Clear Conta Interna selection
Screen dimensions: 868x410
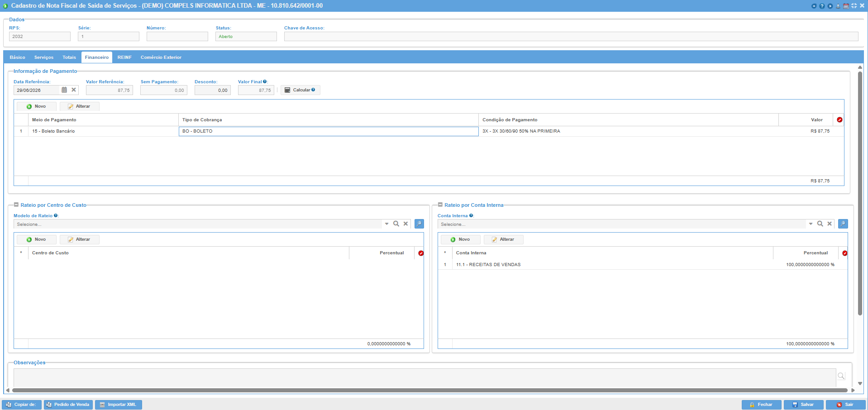[x=830, y=224]
